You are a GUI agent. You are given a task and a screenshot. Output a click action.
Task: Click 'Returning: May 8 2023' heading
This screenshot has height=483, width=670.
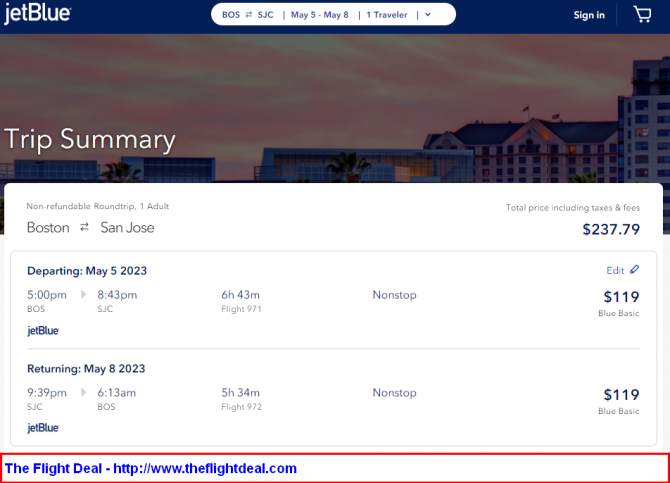[x=86, y=368]
